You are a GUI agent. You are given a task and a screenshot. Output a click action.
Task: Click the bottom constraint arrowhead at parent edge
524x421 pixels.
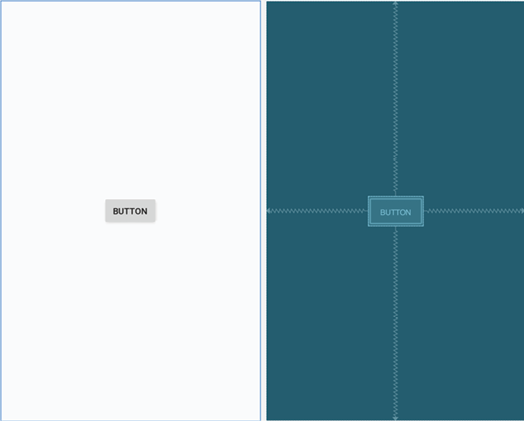[x=395, y=418]
